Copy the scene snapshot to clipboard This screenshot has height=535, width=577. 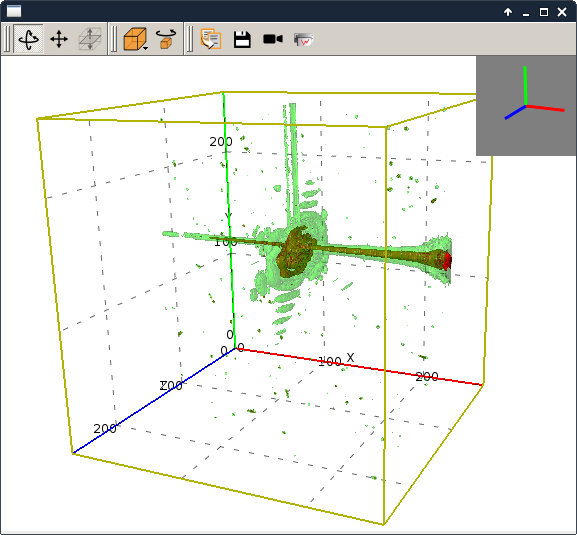click(x=211, y=39)
